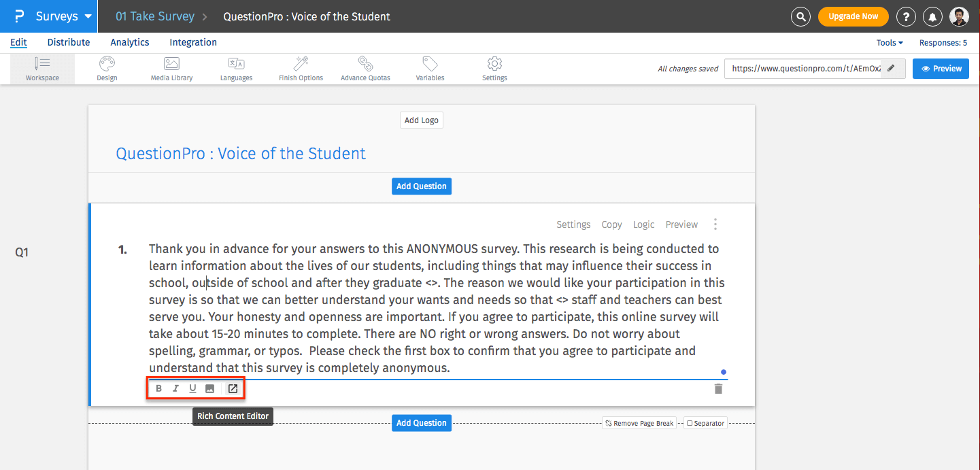Expand the Tools dropdown

tap(889, 42)
